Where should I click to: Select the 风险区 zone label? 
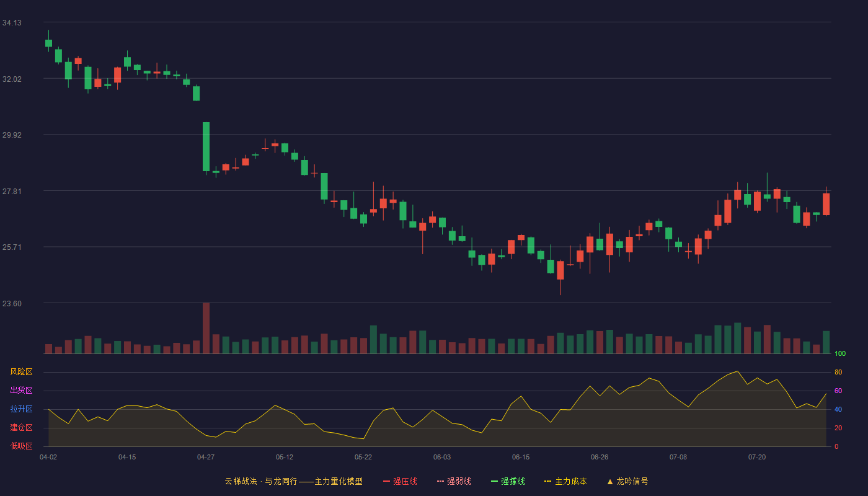tap(21, 372)
